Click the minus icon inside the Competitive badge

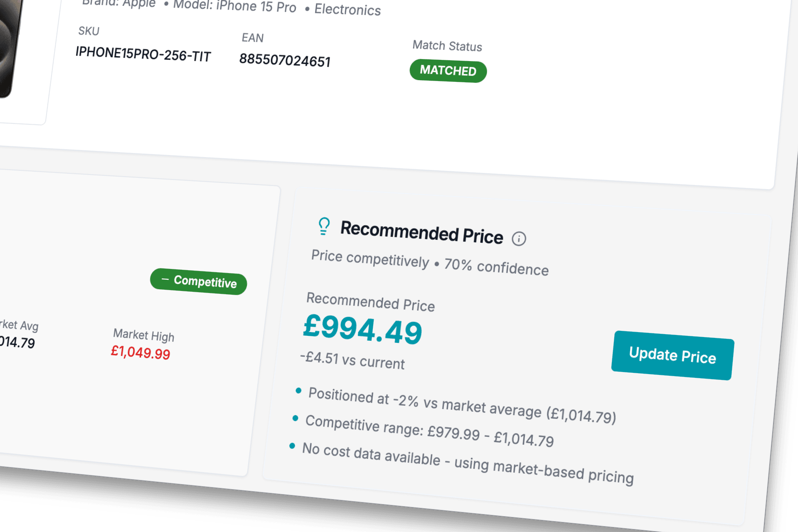click(x=166, y=279)
